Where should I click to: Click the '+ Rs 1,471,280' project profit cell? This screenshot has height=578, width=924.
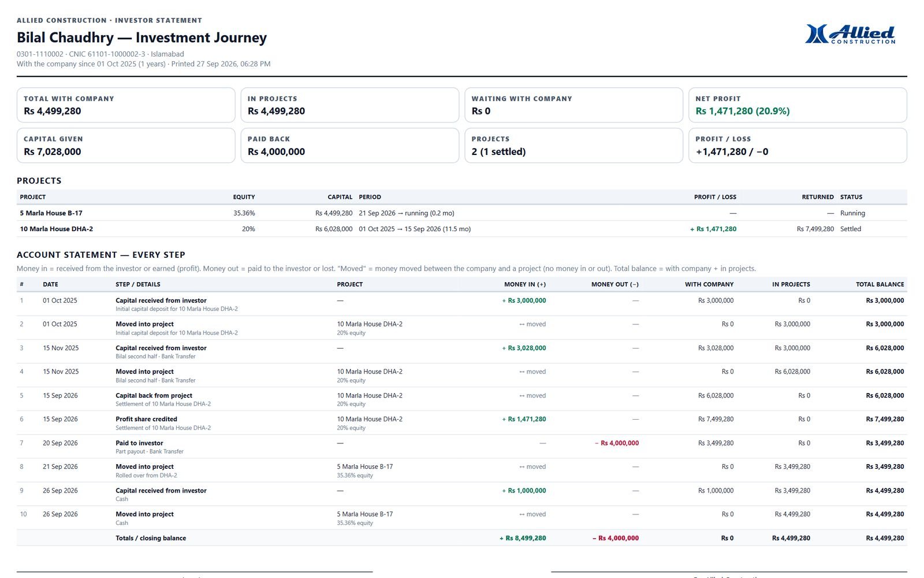tap(713, 229)
